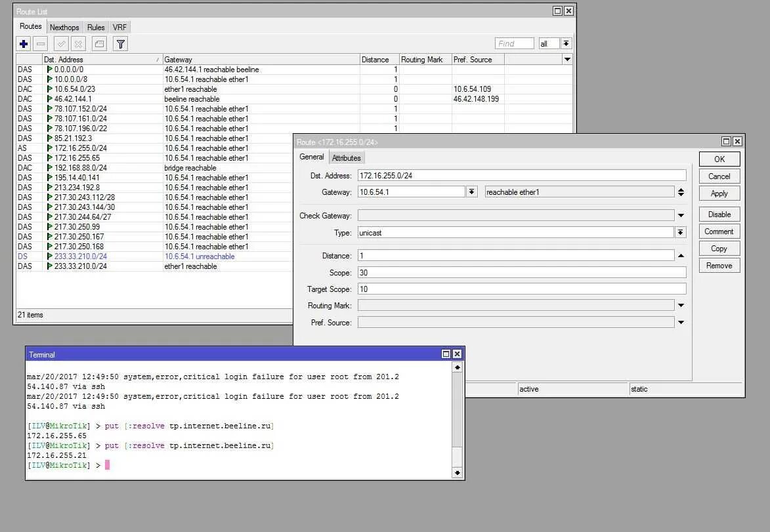Select the 10.6.54.0/23 route row
This screenshot has width=770, height=532.
point(294,89)
